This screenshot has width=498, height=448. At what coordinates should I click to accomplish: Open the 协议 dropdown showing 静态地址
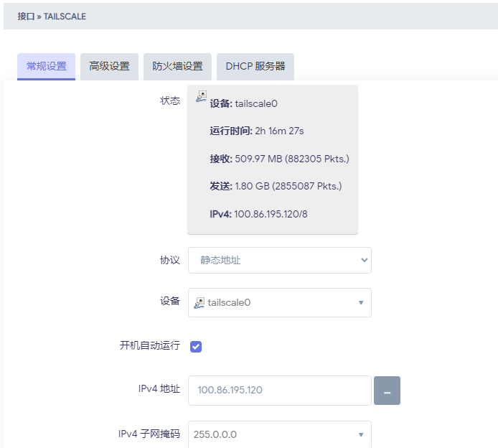tap(279, 261)
